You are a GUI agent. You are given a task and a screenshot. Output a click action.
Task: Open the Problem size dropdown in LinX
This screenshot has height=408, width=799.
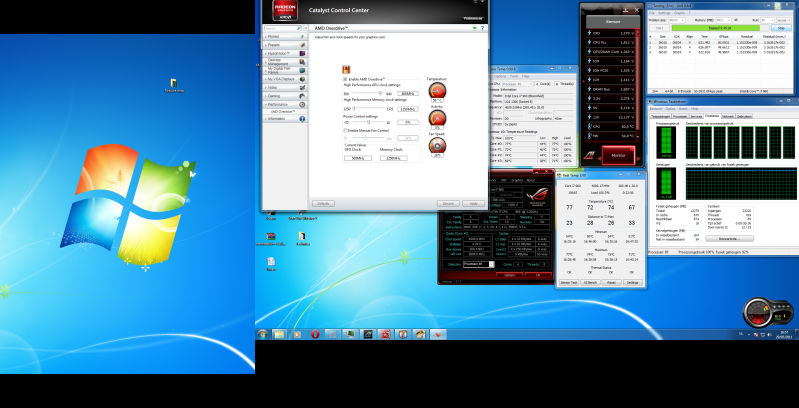pyautogui.click(x=677, y=20)
